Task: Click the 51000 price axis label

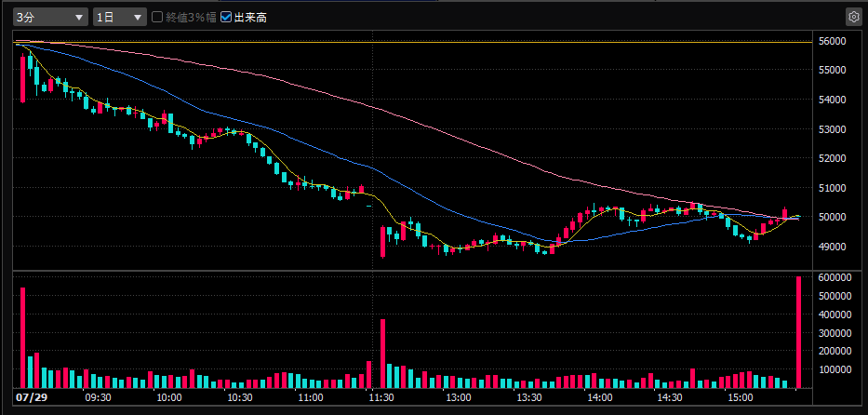Action: (x=832, y=188)
